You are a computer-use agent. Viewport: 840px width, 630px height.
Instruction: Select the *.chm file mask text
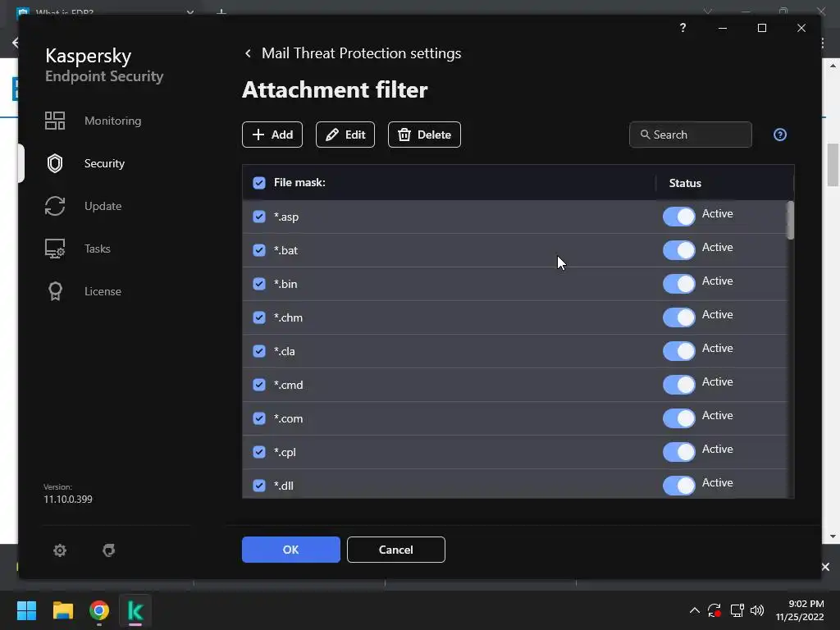pyautogui.click(x=288, y=317)
